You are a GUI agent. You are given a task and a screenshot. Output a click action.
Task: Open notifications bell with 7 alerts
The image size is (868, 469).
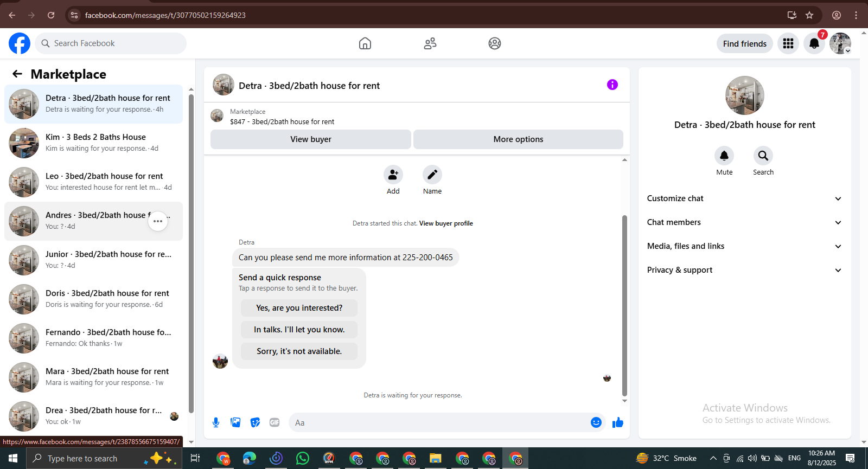coord(814,43)
